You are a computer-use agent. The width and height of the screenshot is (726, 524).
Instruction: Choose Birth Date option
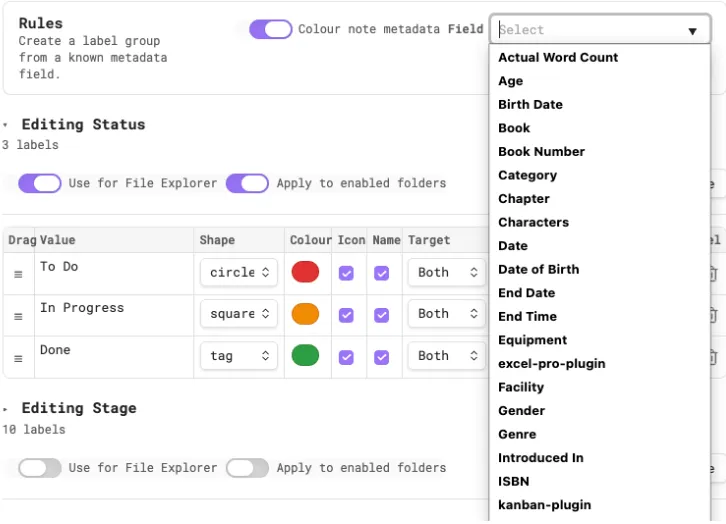[x=600, y=105]
